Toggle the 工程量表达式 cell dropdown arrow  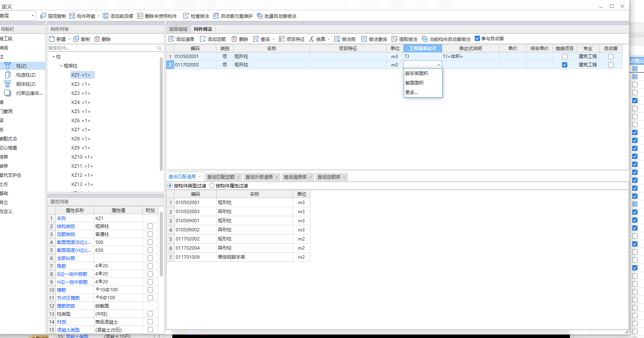439,65
